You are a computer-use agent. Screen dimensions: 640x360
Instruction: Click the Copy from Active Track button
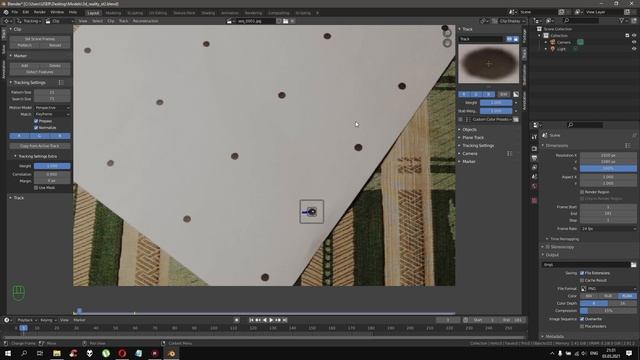tap(40, 146)
